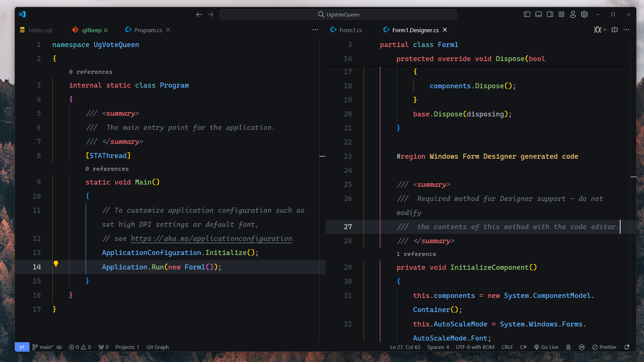Click '[STAThread]' attribute text
This screenshot has width=644, height=362.
pos(108,156)
